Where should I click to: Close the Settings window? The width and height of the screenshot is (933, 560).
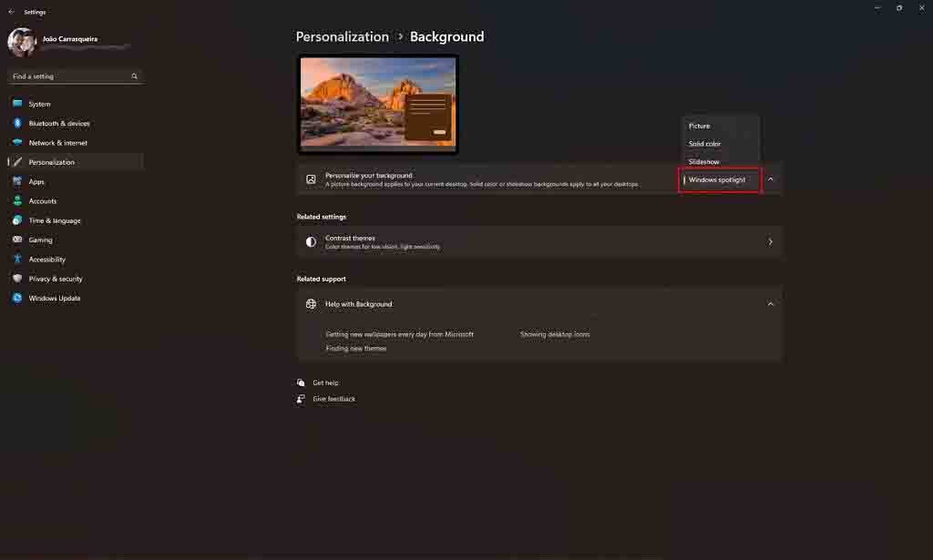coord(922,7)
